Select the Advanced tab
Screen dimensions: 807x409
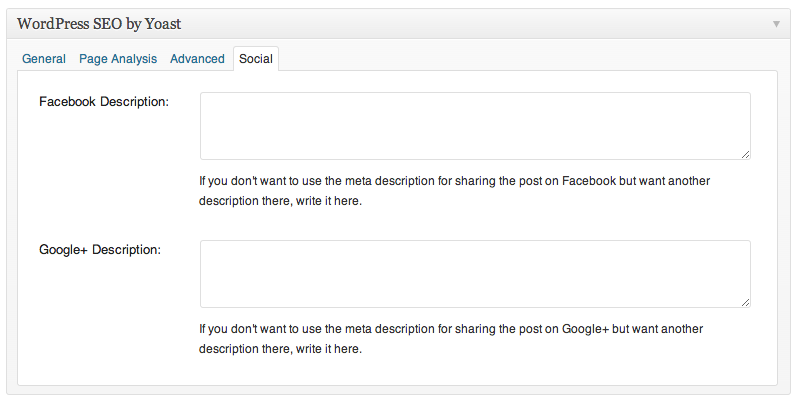click(x=197, y=59)
